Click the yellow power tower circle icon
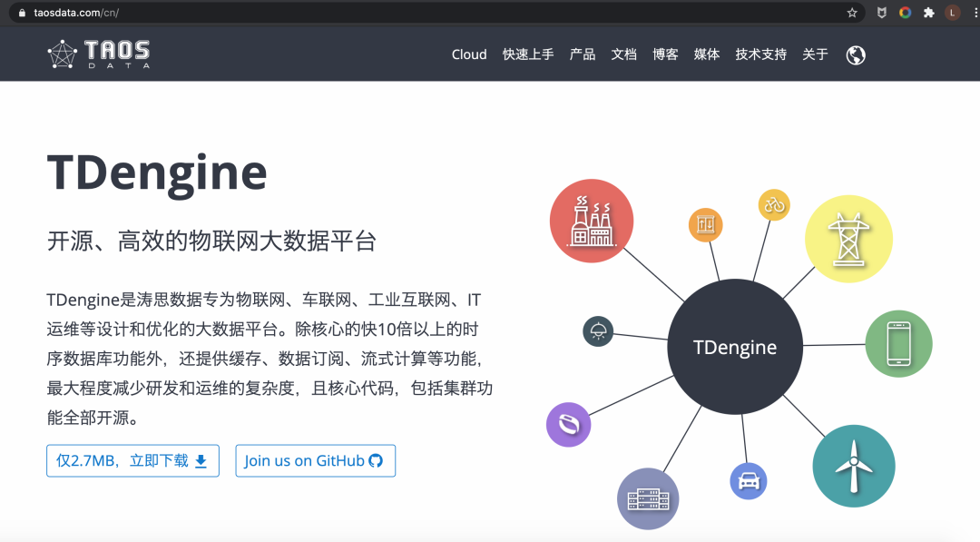The image size is (980, 542). click(848, 239)
